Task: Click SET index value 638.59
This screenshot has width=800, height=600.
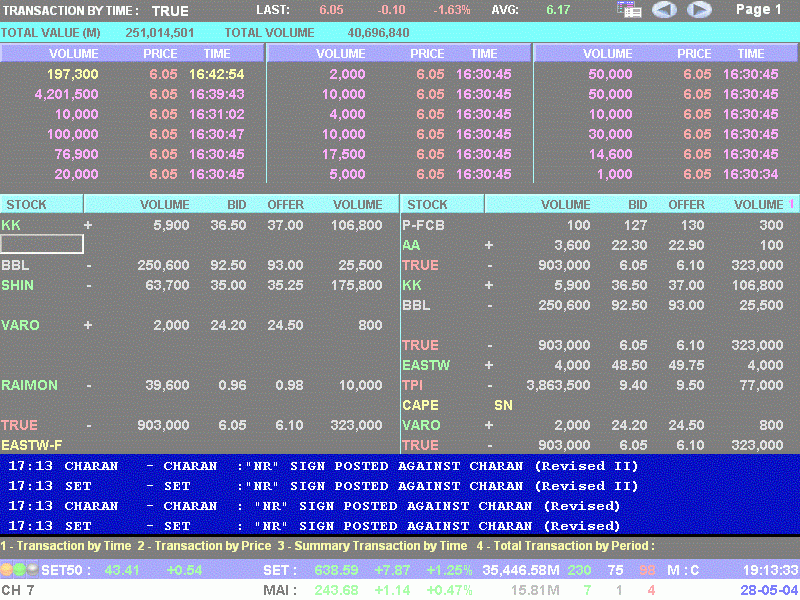Action: (336, 570)
